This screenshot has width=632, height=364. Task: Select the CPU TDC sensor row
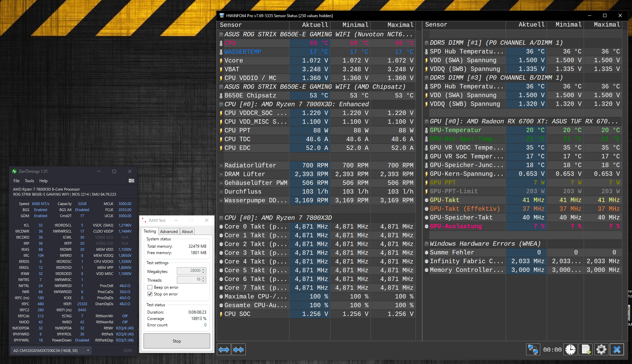pos(316,139)
